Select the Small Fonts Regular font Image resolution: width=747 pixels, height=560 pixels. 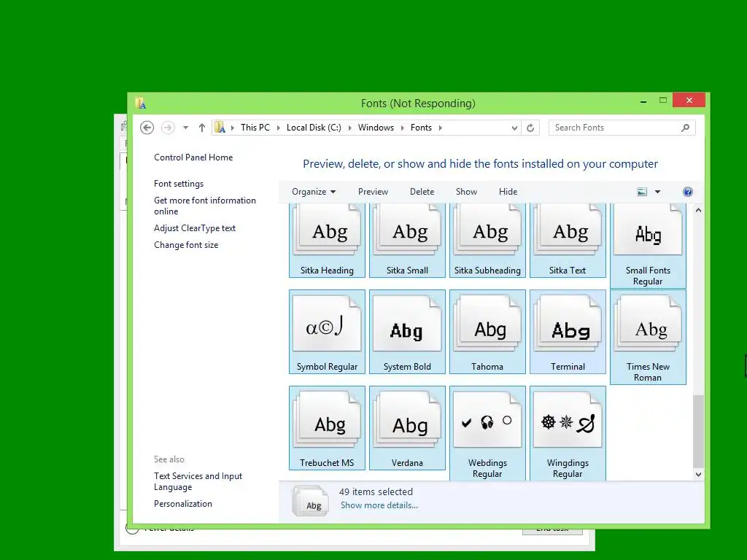pos(648,246)
